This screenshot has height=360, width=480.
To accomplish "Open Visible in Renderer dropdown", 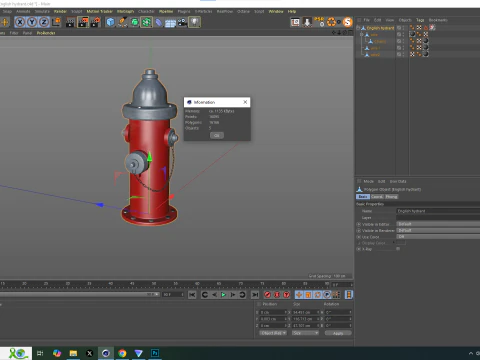I will pos(438,230).
